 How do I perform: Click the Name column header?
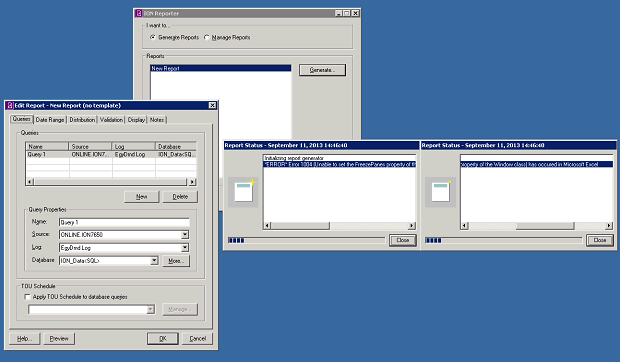[x=47, y=146]
